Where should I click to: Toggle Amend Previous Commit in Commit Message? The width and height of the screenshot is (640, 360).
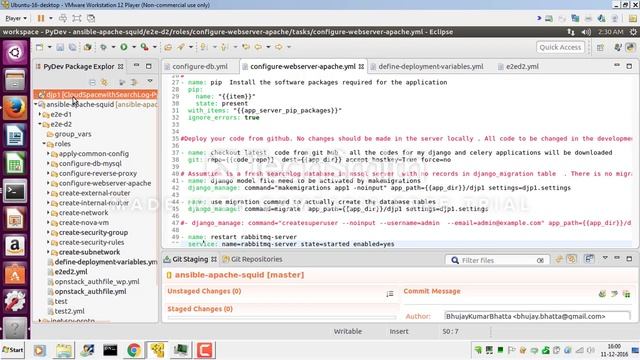pos(602,293)
